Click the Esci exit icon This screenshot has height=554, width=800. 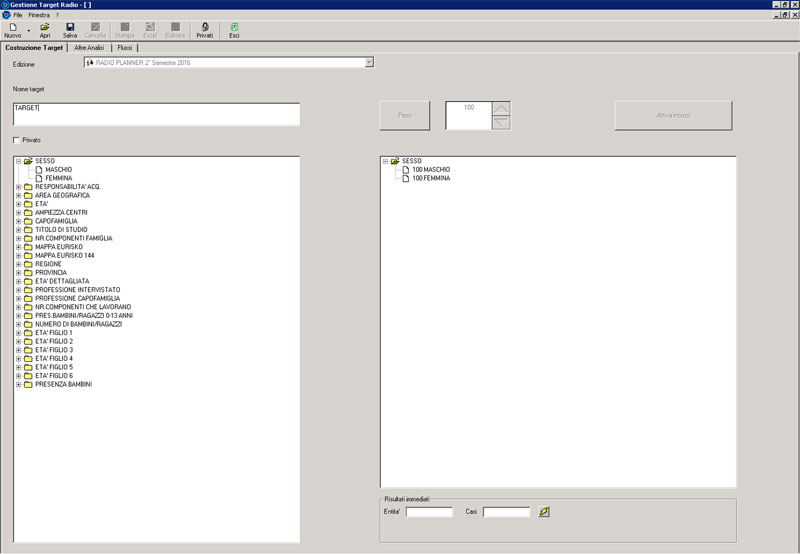tap(234, 27)
